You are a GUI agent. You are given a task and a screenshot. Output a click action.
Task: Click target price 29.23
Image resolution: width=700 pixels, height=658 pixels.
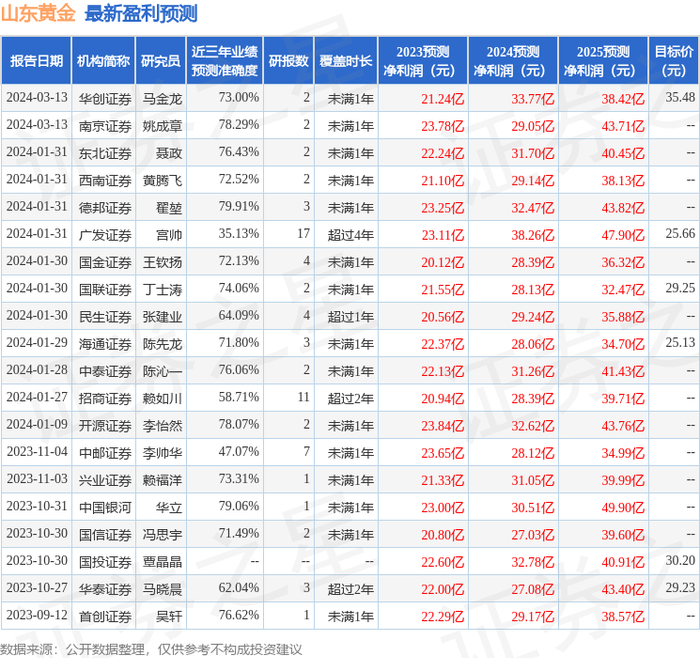(680, 587)
